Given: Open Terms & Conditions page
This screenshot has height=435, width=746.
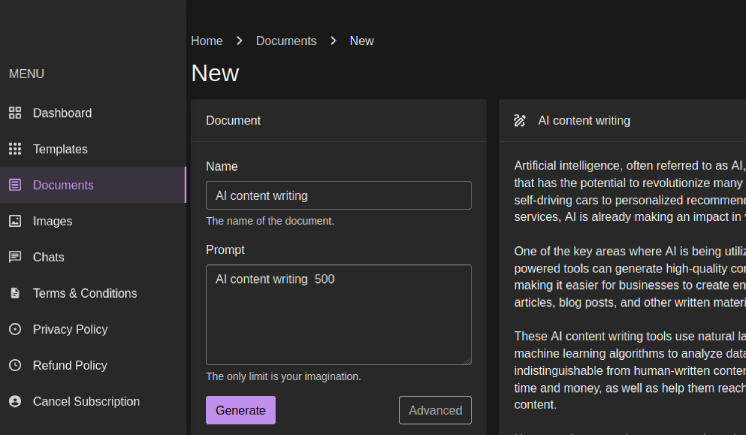Looking at the screenshot, I should pyautogui.click(x=93, y=293).
